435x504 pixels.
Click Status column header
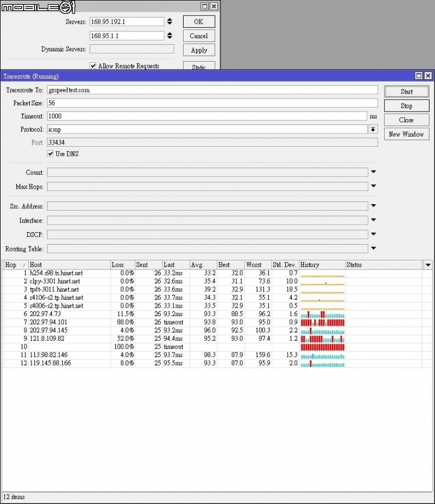(x=384, y=265)
